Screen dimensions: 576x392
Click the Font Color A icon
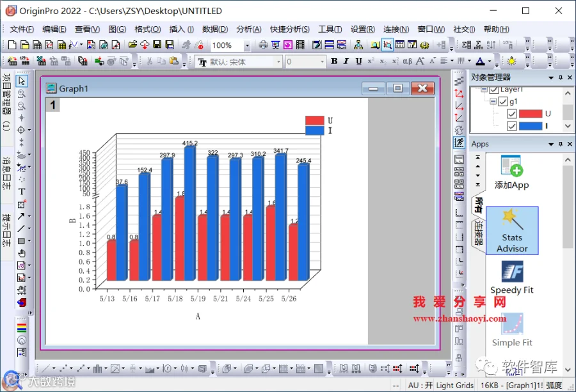pos(480,61)
